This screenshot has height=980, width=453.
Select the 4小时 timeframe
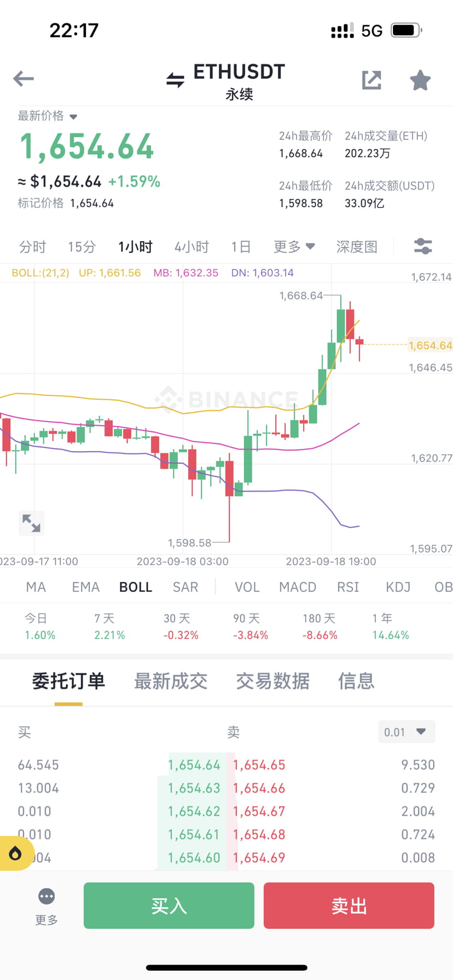191,247
